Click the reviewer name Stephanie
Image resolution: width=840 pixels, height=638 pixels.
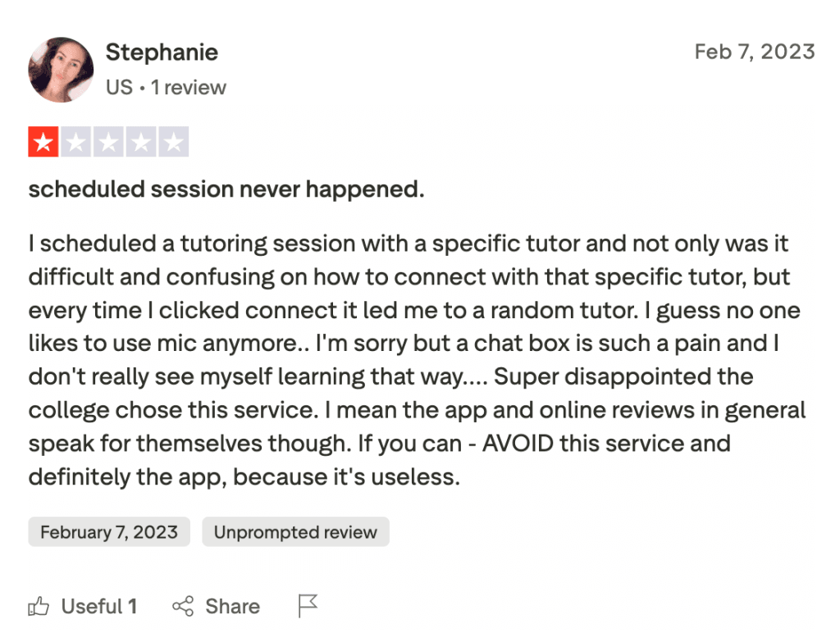click(x=161, y=52)
